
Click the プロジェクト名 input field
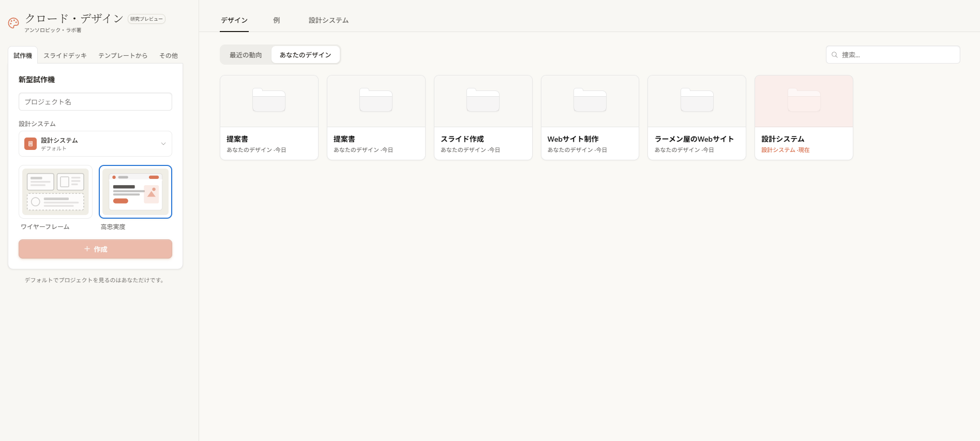(x=95, y=102)
